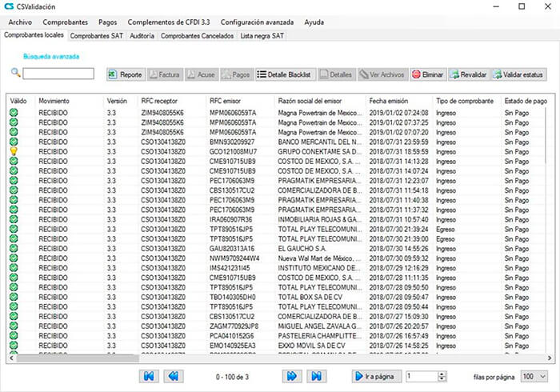This screenshot has width=560, height=392.
Task: Go to the previous results page
Action: coord(173,376)
